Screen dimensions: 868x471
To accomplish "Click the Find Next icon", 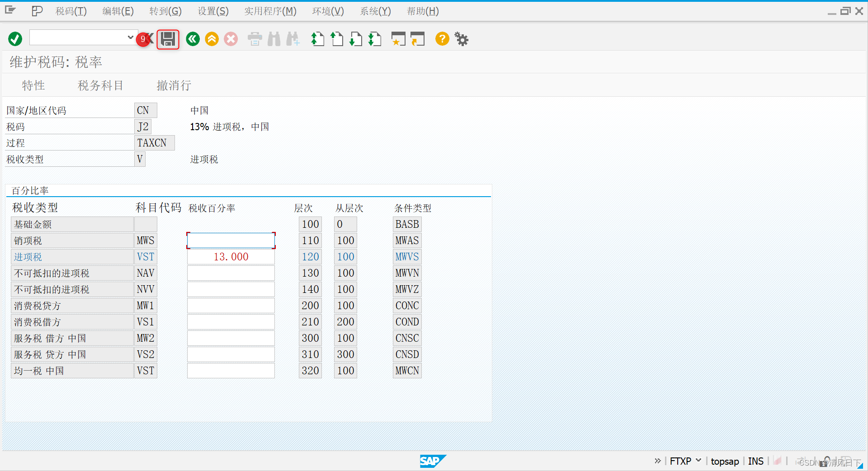I will 293,39.
